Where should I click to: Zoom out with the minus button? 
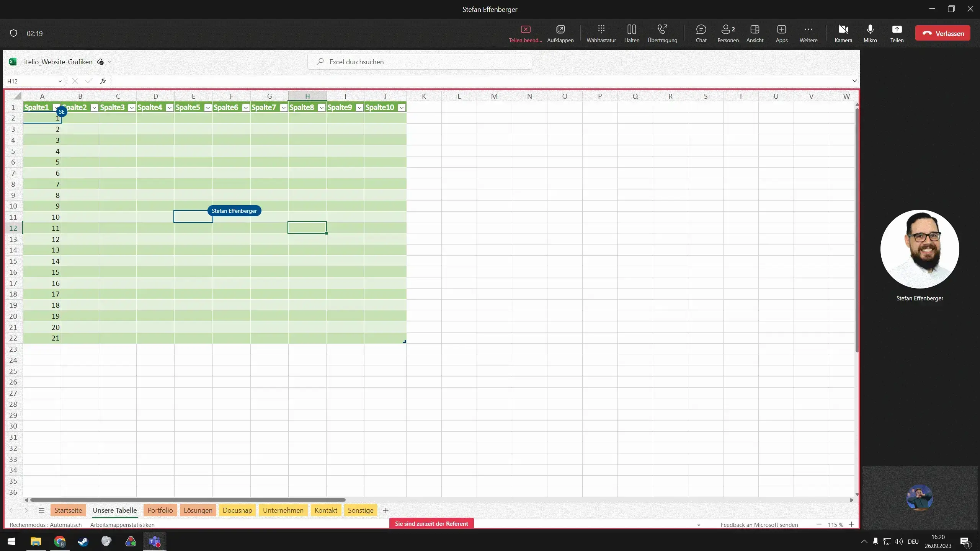point(819,524)
